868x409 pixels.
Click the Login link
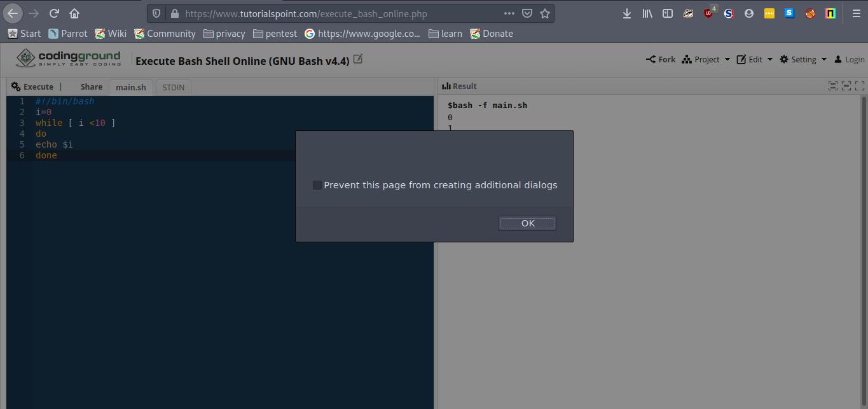pos(849,59)
